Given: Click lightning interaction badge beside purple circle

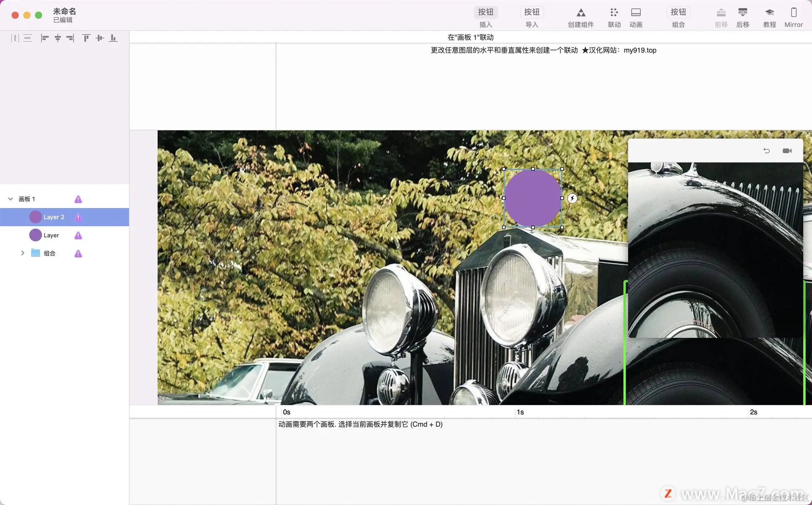Looking at the screenshot, I should tap(572, 198).
